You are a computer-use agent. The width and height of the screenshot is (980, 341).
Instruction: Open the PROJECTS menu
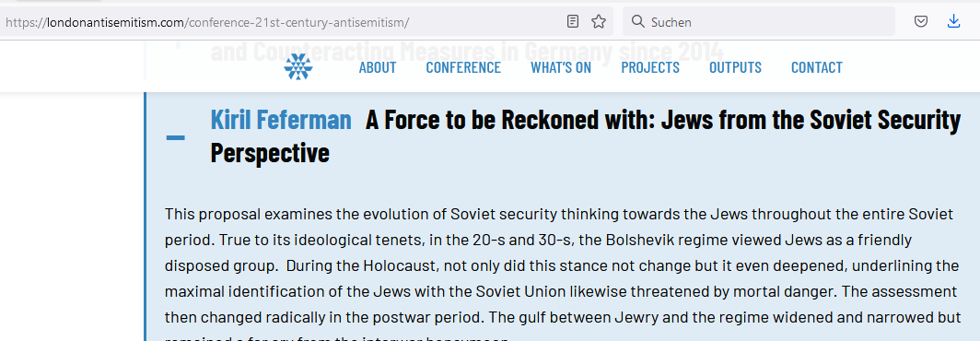pos(650,67)
